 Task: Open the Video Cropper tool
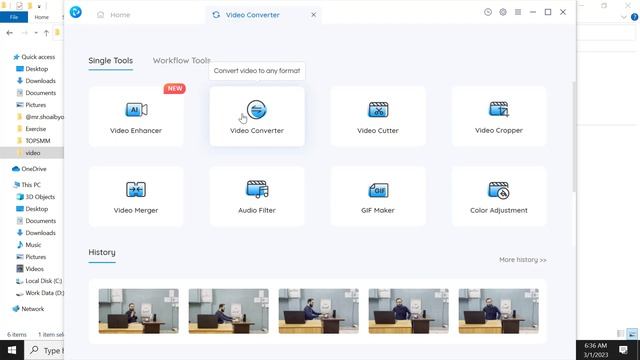point(498,116)
